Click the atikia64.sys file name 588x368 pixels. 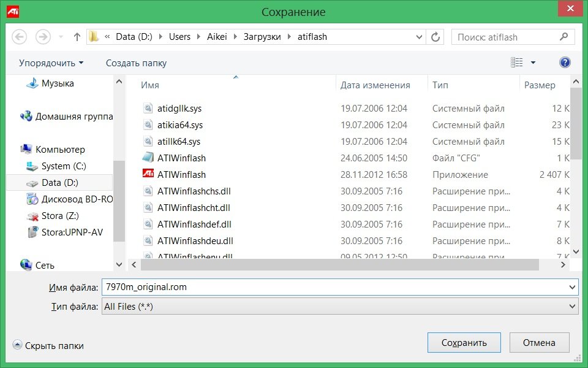click(180, 125)
